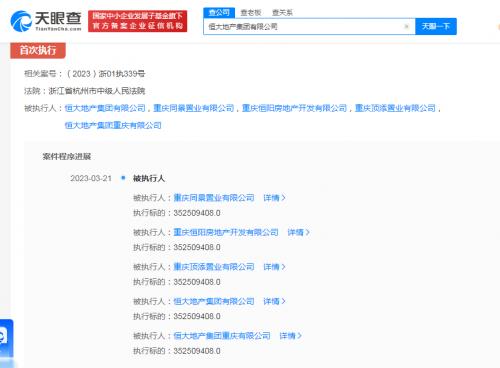Open 恒大地产集团有限公司 link in top 被执行人 list
Screen dimensions: 500x368
click(105, 108)
